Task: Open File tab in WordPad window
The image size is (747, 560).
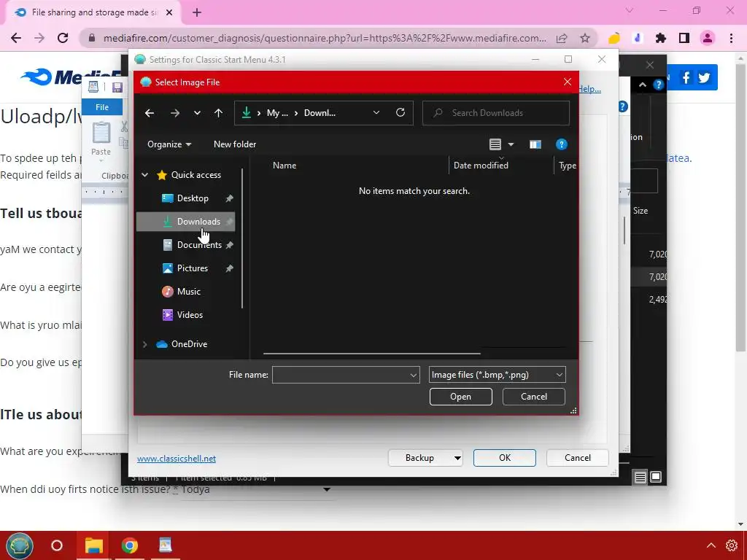Action: tap(102, 107)
